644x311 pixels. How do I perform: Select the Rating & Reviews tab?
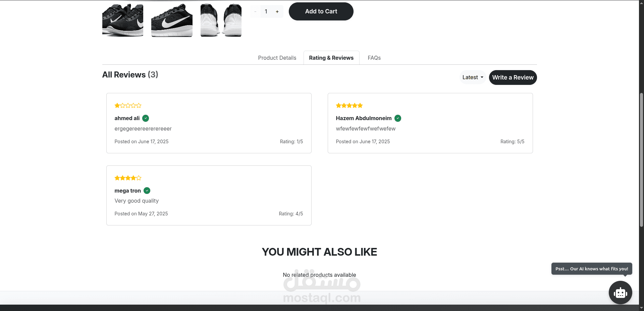tap(331, 58)
